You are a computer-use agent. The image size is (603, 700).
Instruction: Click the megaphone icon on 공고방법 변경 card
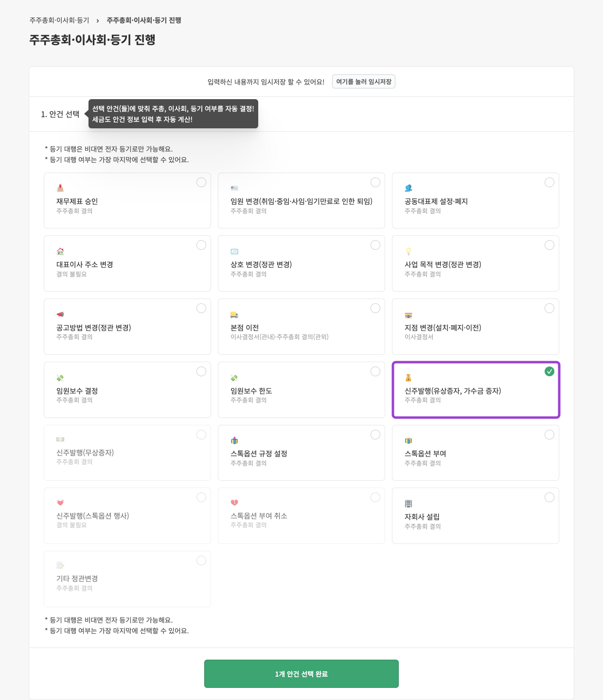point(60,315)
